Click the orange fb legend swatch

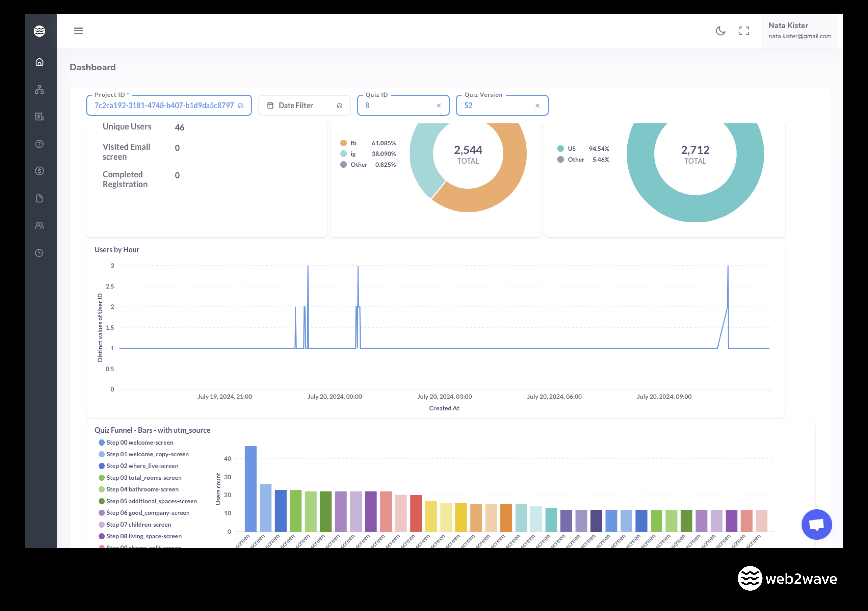(343, 143)
